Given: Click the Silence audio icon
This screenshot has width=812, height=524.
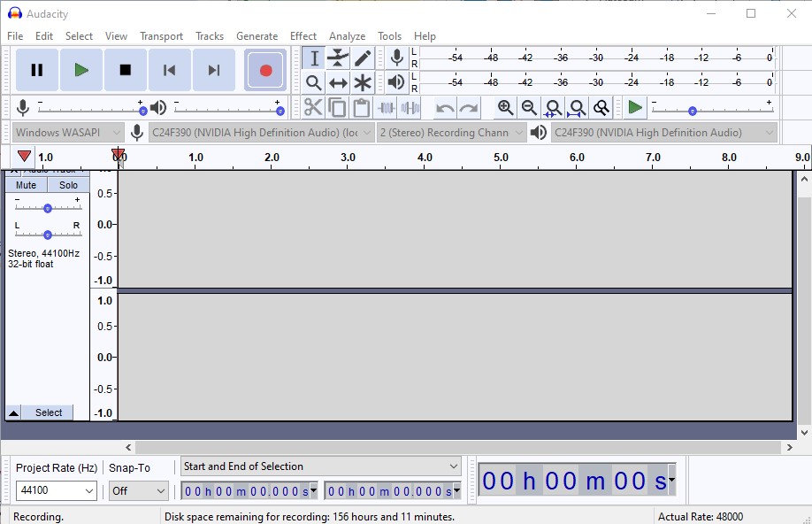Looking at the screenshot, I should pos(410,107).
